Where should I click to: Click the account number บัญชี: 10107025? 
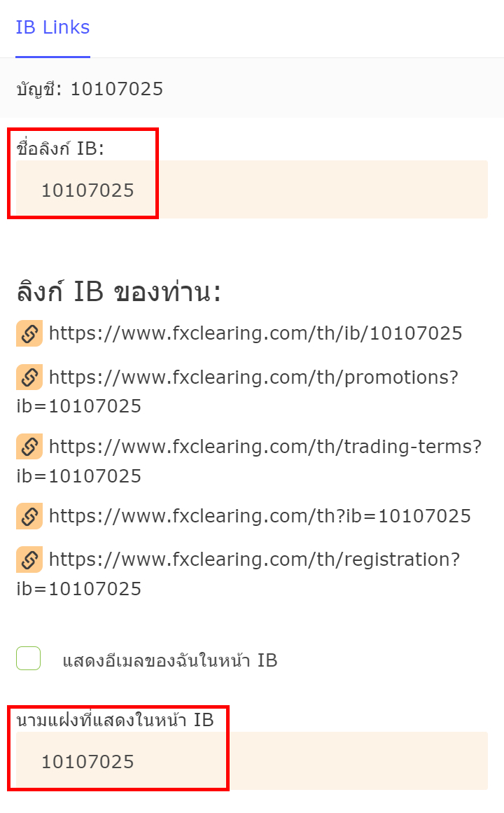coord(90,89)
